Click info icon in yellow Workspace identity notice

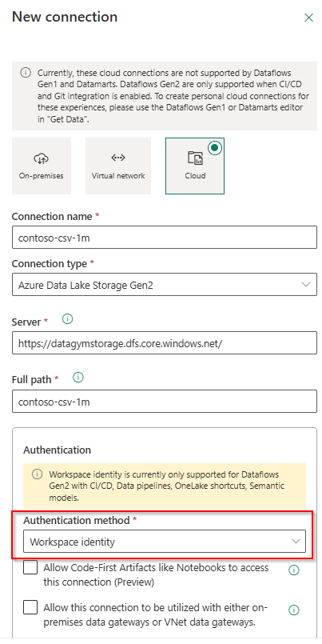[37, 474]
